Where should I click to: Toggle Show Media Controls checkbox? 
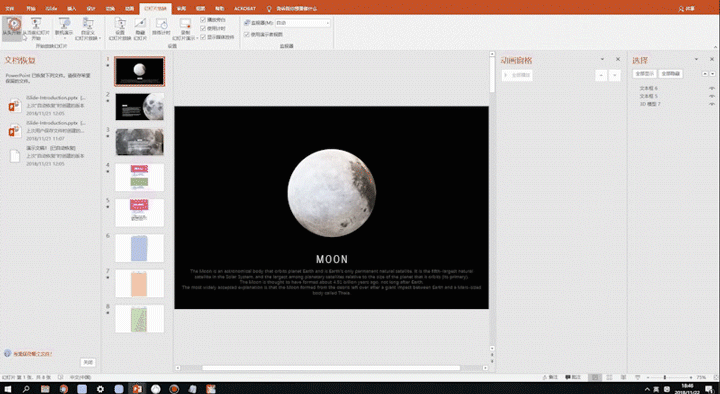coord(203,37)
